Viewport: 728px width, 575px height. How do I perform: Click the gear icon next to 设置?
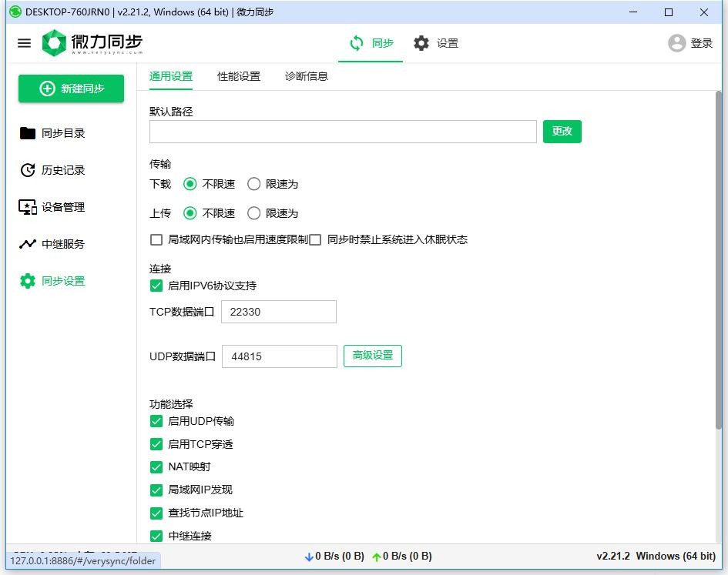(421, 43)
